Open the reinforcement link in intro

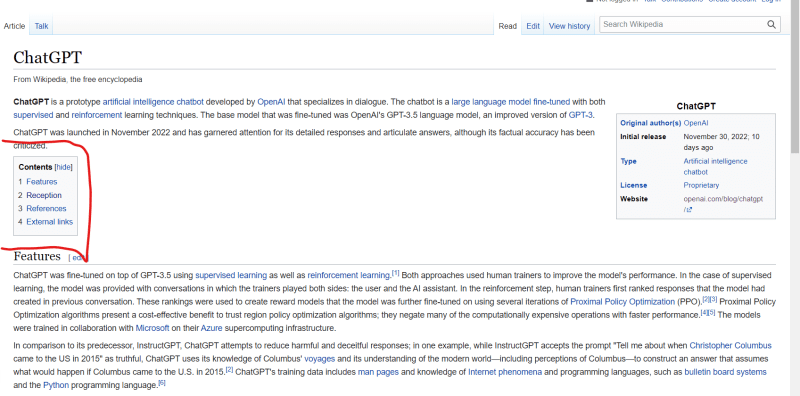click(x=97, y=115)
